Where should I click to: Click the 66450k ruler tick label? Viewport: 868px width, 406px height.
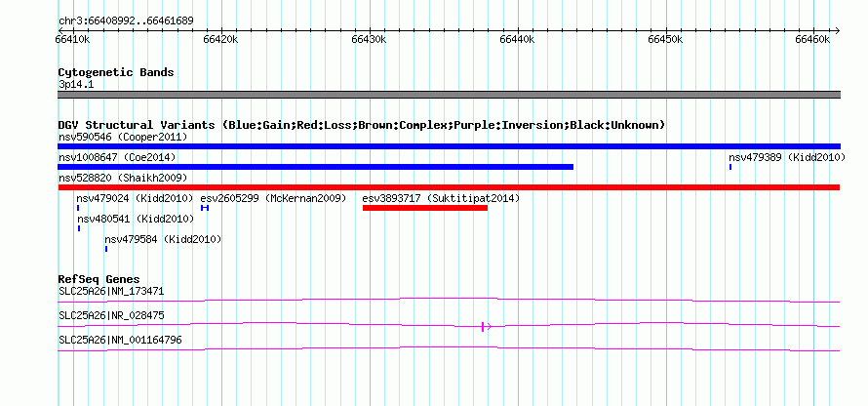665,39
